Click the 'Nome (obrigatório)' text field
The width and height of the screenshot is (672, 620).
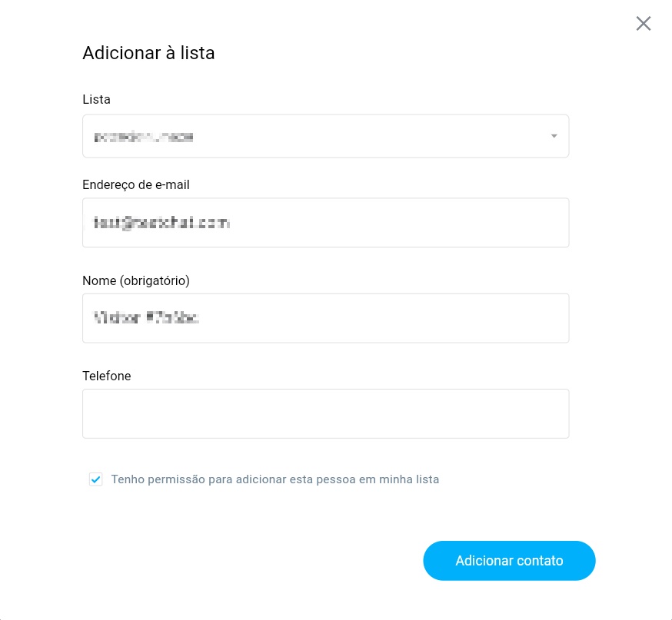click(x=325, y=318)
